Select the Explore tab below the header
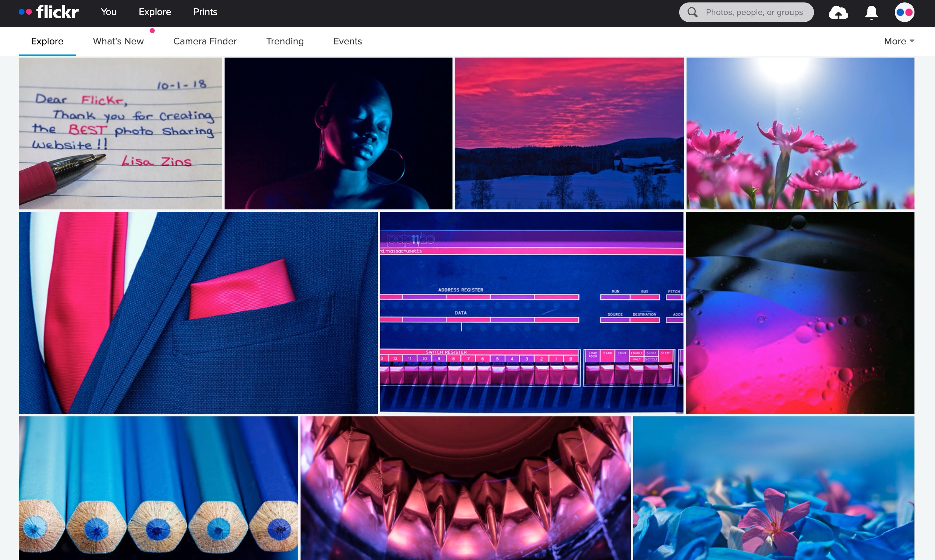The image size is (935, 560). click(x=47, y=41)
